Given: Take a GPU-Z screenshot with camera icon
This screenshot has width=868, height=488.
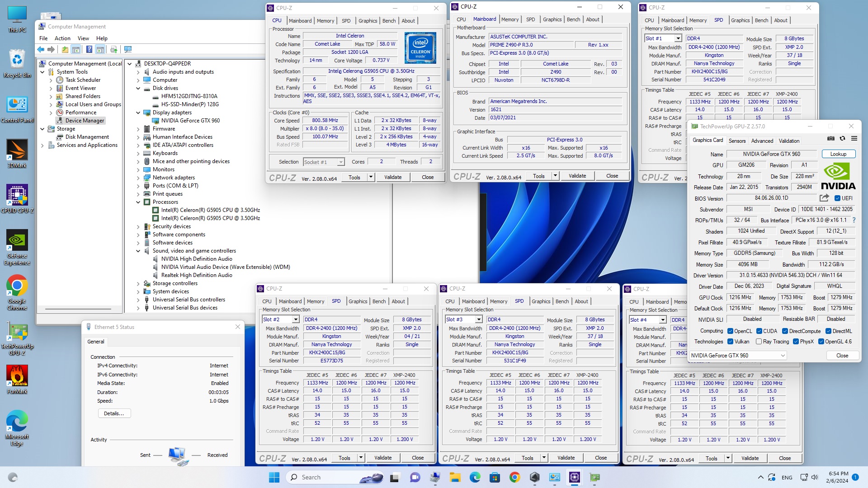Looking at the screenshot, I should (831, 138).
